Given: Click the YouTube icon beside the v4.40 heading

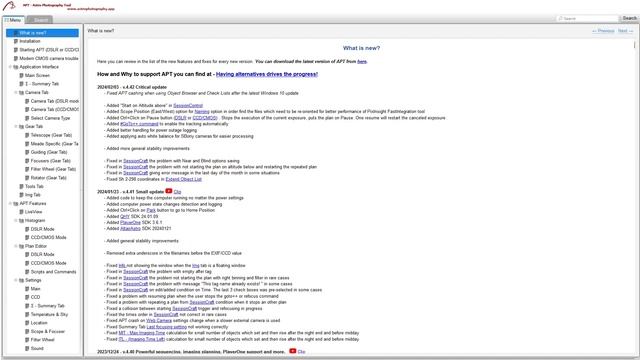Looking at the screenshot, I should (x=292, y=351).
